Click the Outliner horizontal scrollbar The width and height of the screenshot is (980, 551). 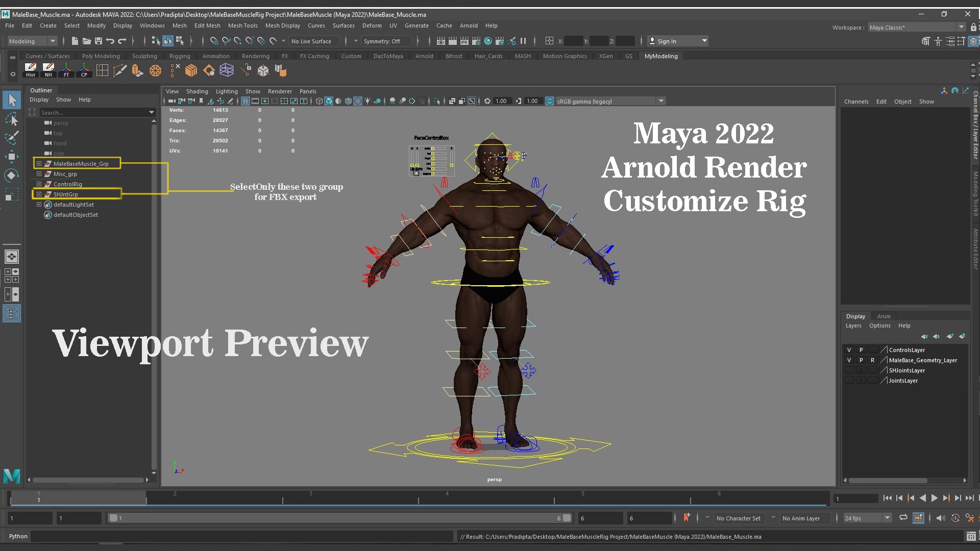[88, 480]
